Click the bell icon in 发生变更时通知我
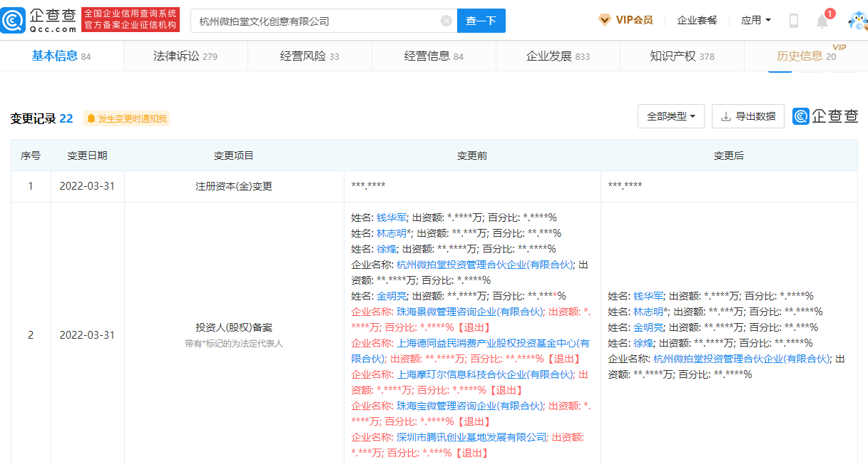The height and width of the screenshot is (465, 868). tap(91, 118)
